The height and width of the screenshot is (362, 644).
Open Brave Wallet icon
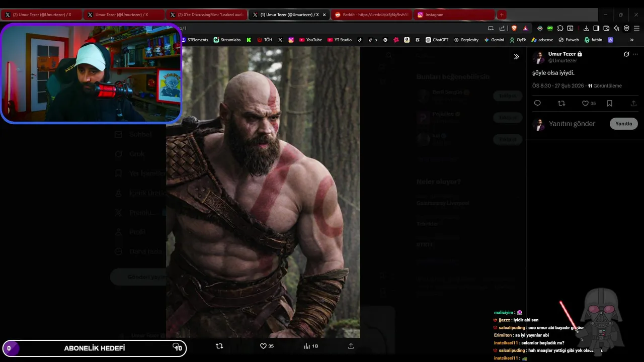point(606,28)
